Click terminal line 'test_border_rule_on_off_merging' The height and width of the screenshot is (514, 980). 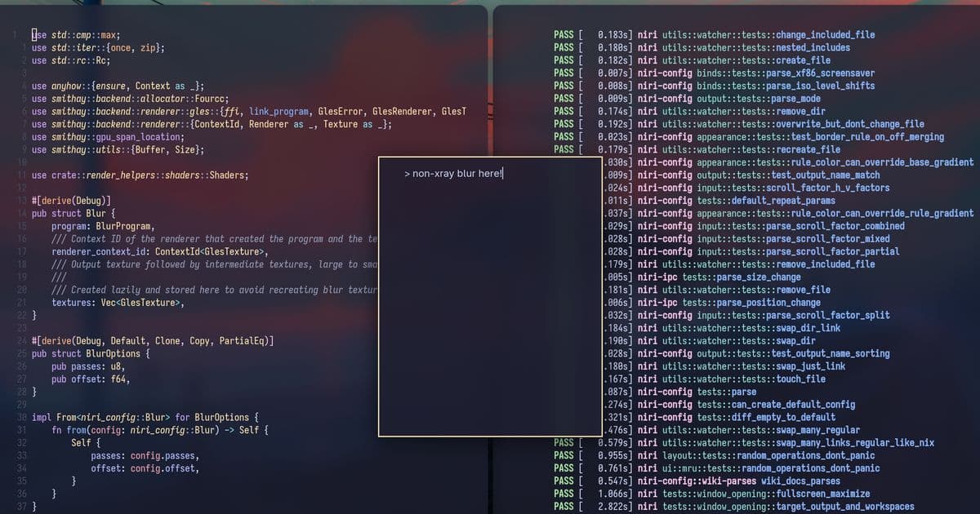point(867,137)
